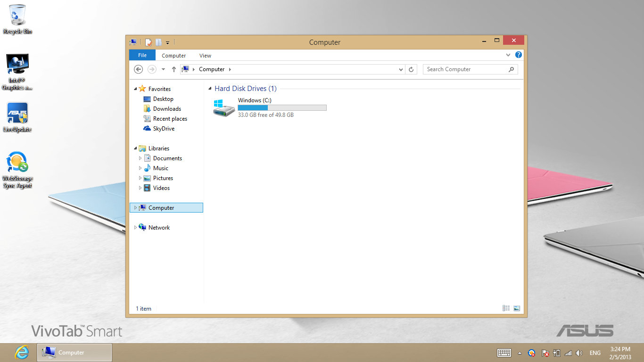This screenshot has height=362, width=644.
Task: Go up one level with Up arrow
Action: pyautogui.click(x=174, y=69)
